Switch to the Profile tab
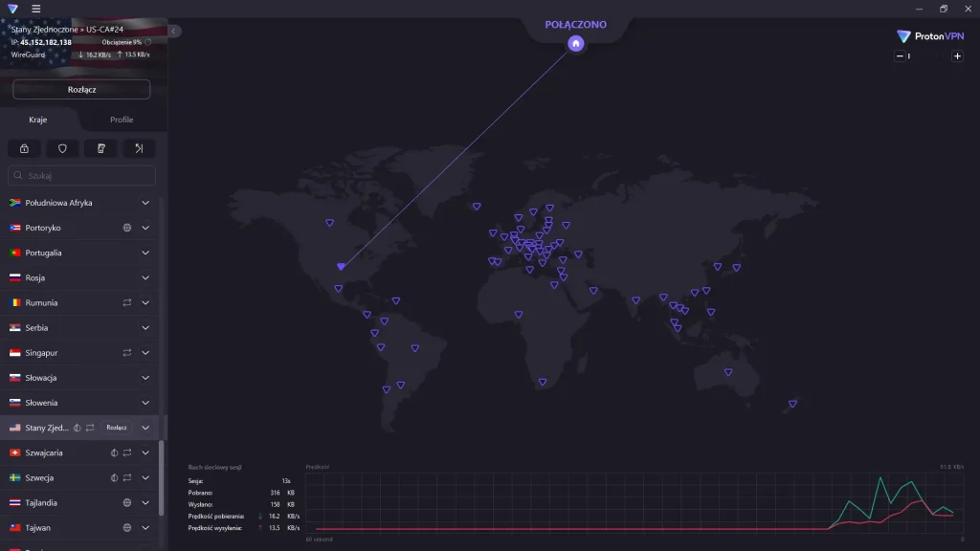Viewport: 980px width, 551px height. click(122, 120)
